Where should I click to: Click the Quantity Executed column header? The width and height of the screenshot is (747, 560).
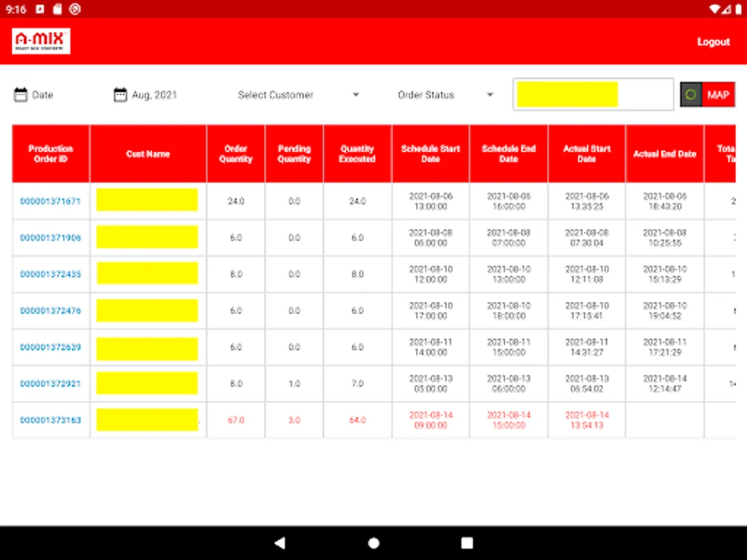coord(357,154)
